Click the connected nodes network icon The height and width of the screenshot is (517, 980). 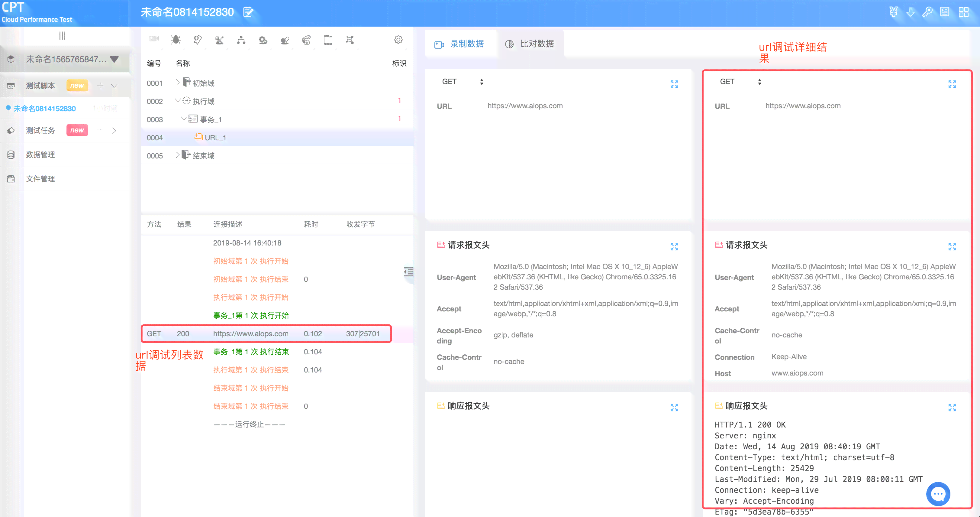pos(350,40)
